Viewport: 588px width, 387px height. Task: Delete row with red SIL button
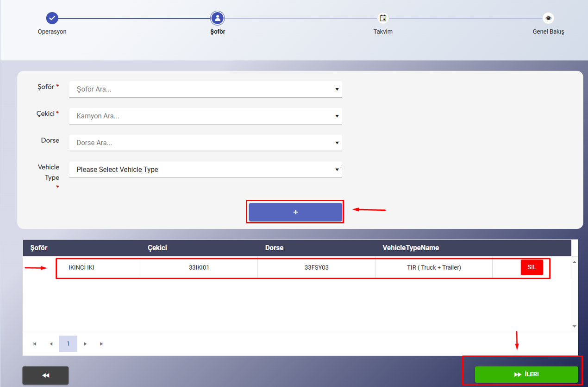[532, 267]
